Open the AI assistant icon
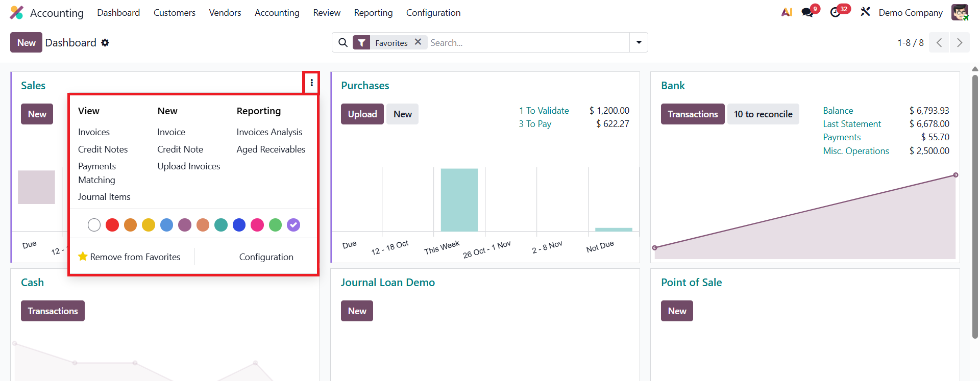This screenshot has height=381, width=980. click(787, 12)
